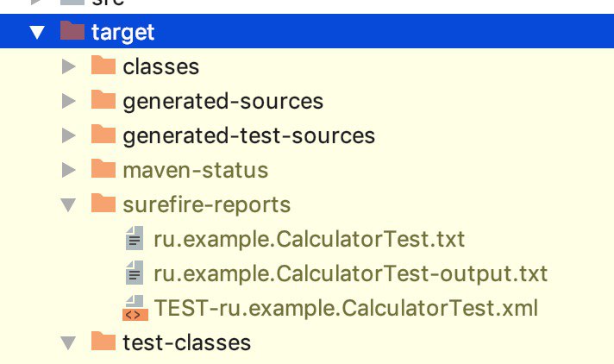This screenshot has height=364, width=614.
Task: Click the text file icon of CalculatorTest-output.txt
Action: (135, 273)
